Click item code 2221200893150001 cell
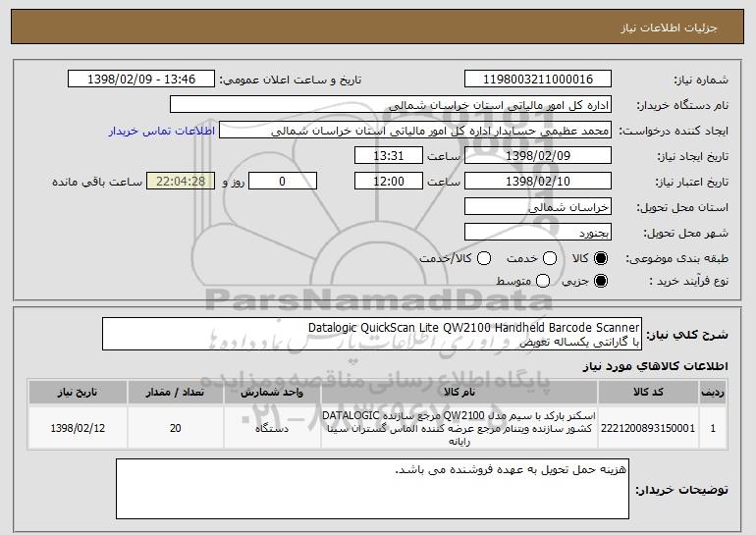This screenshot has width=756, height=535. pos(648,428)
